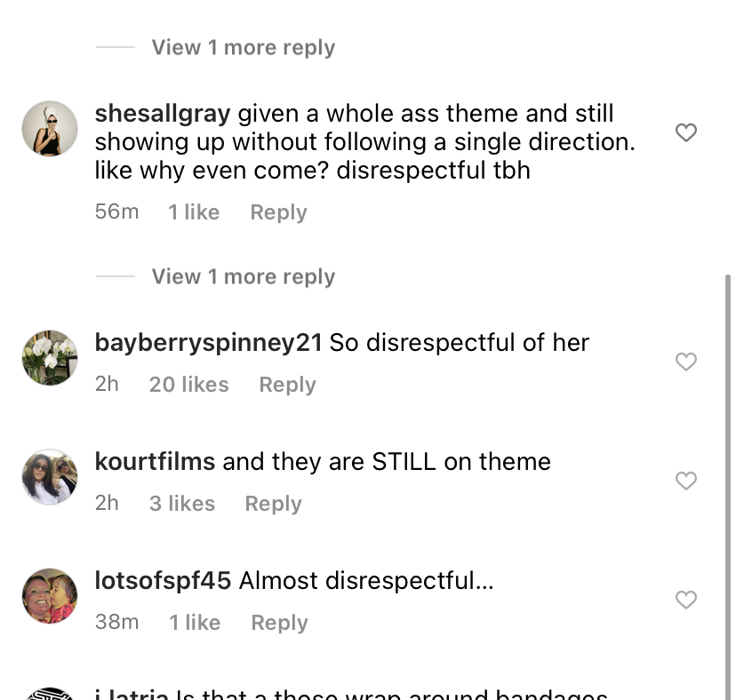736x700 pixels.
Task: Open lotsofspf45's profile photo
Action: point(50,596)
